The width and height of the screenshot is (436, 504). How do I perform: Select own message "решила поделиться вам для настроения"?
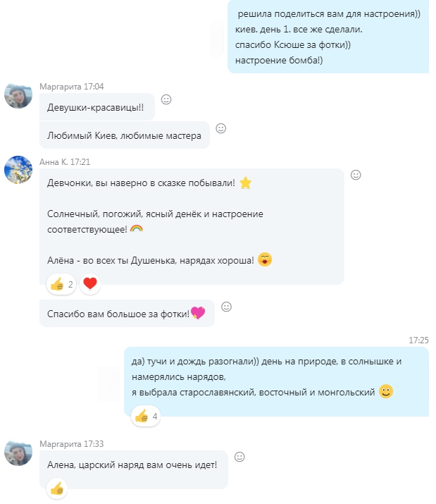tap(328, 37)
